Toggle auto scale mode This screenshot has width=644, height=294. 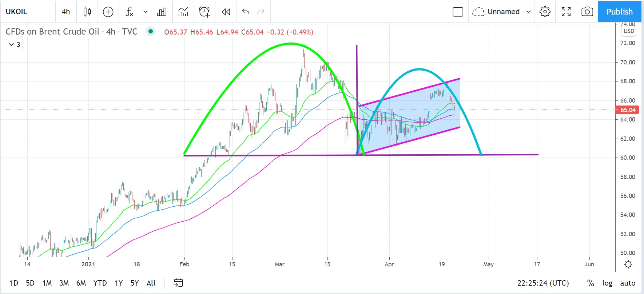(x=628, y=283)
